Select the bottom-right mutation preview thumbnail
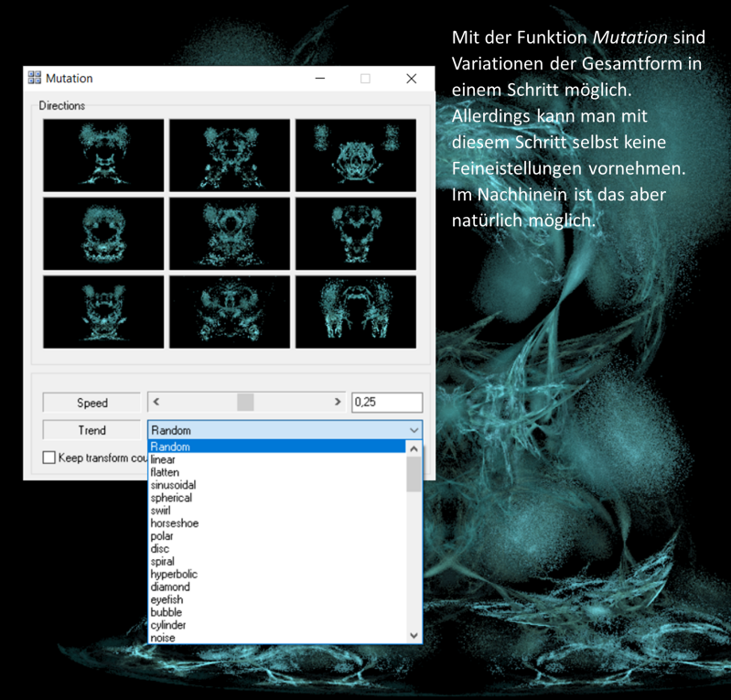This screenshot has height=700, width=731. [x=356, y=312]
